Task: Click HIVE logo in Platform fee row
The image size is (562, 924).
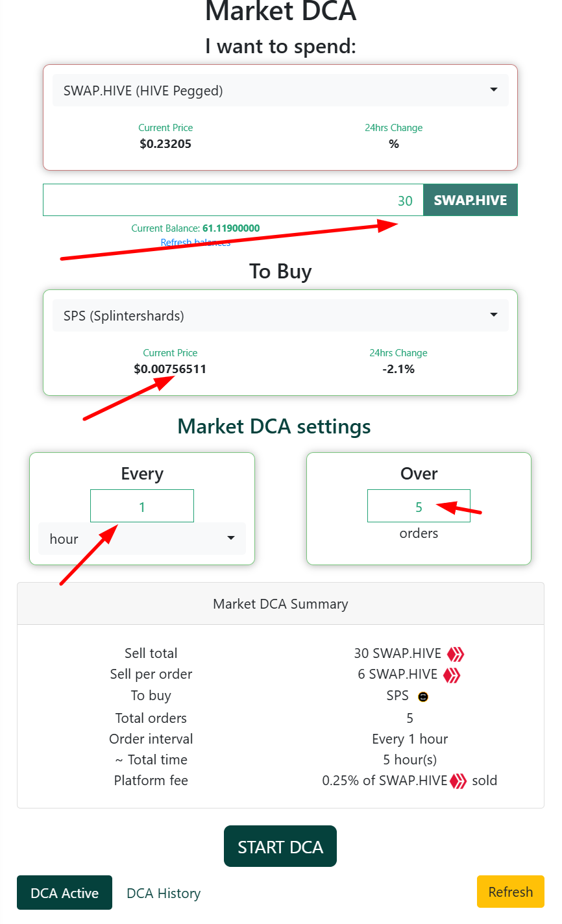Action: pyautogui.click(x=459, y=781)
